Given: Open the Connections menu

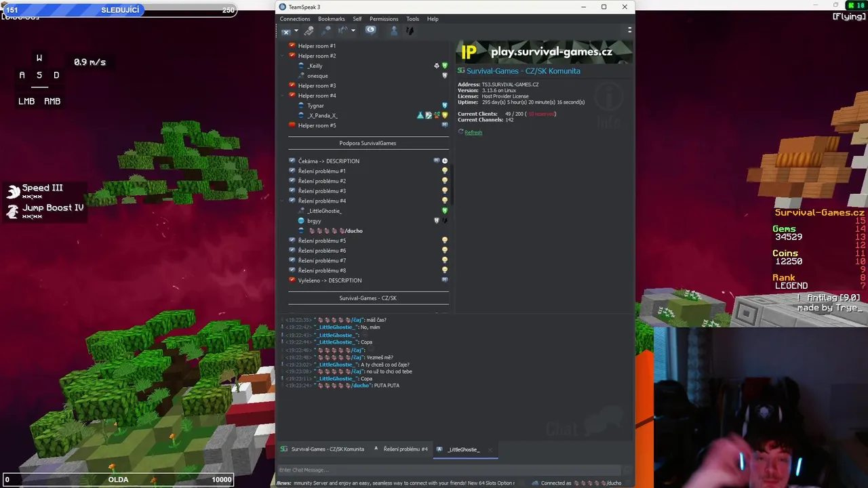Looking at the screenshot, I should [x=295, y=19].
